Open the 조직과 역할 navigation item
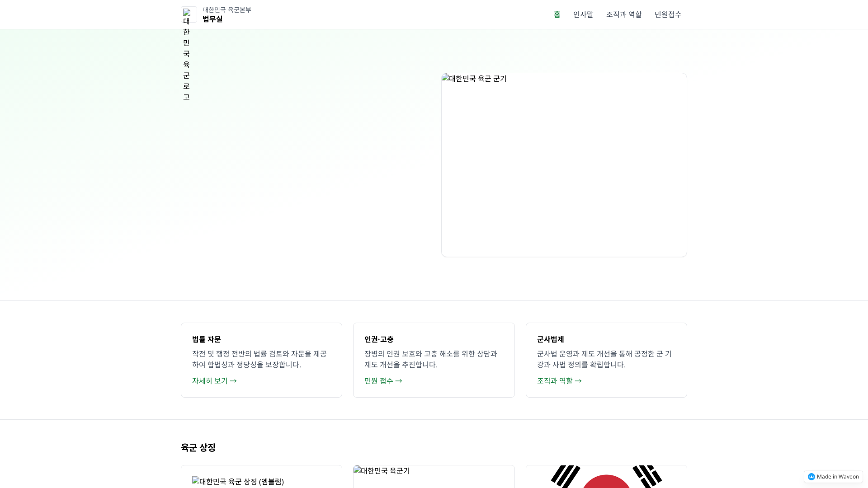 624,14
